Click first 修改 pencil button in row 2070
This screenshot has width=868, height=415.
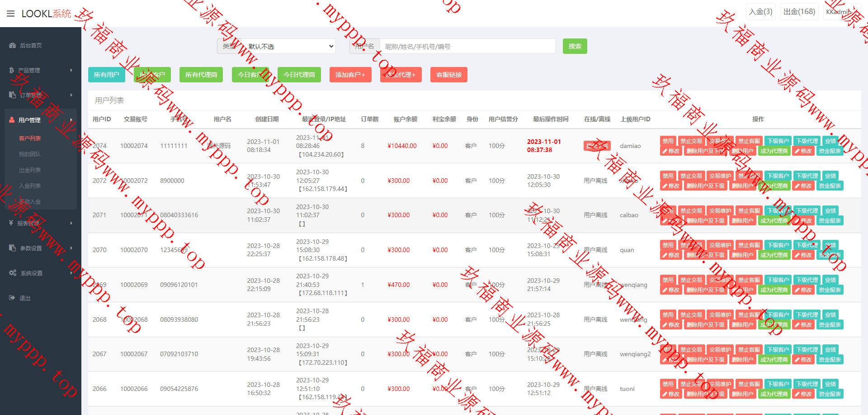coord(671,255)
